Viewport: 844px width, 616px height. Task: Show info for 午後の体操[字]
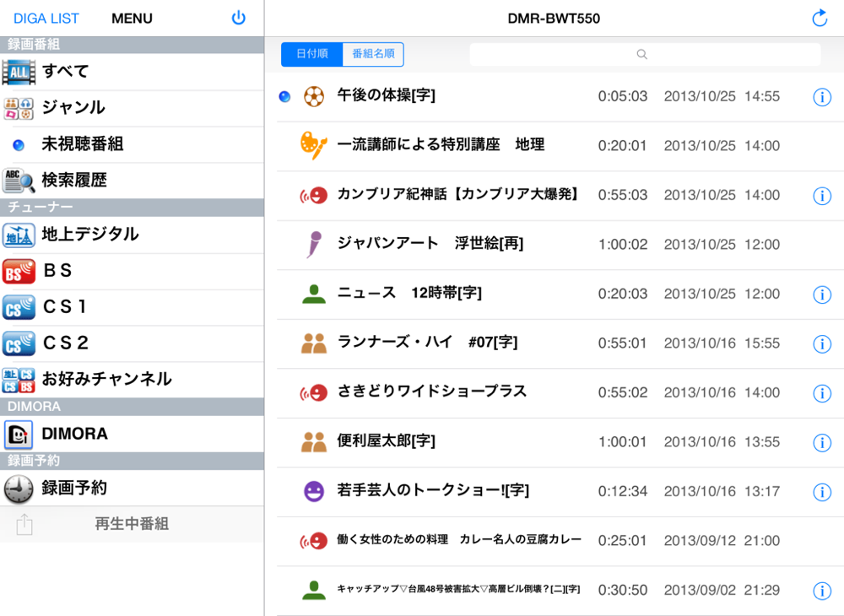tap(821, 97)
